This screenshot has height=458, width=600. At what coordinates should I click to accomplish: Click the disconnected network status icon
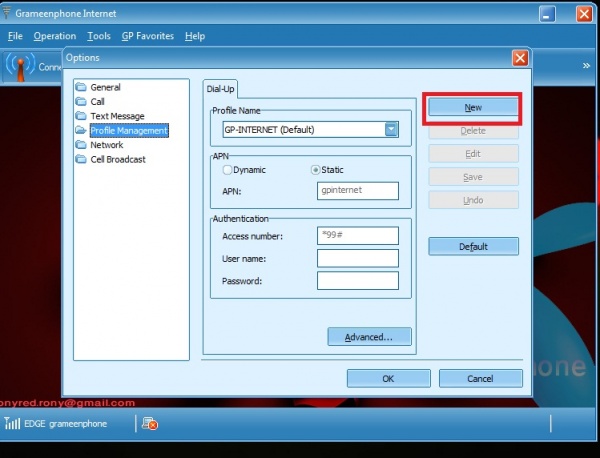click(149, 424)
